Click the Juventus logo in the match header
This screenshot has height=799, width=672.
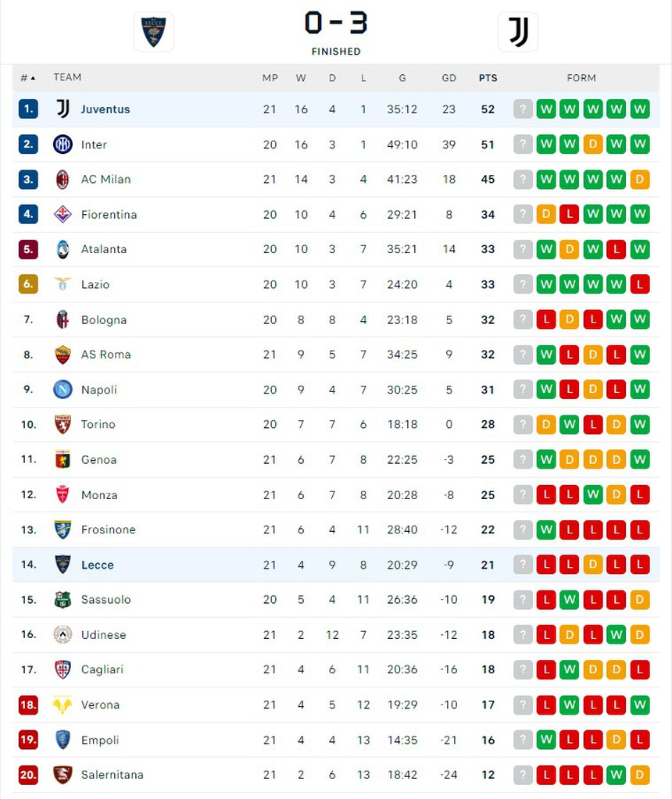[518, 32]
